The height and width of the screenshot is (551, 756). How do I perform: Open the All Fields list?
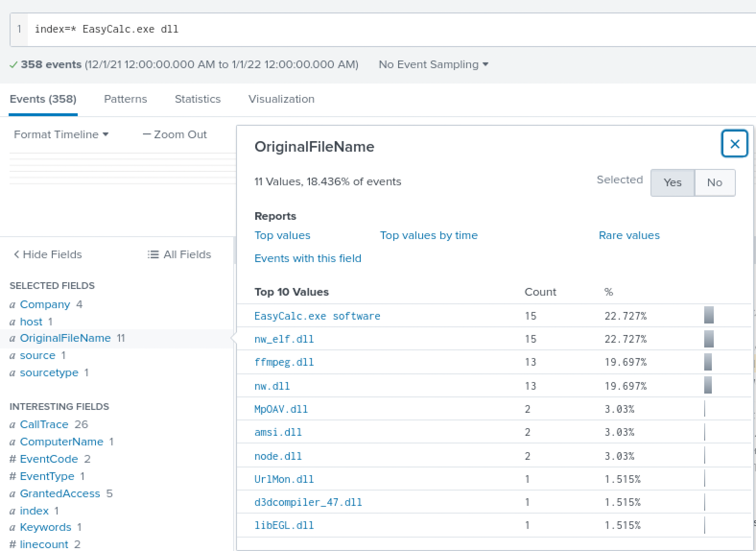pyautogui.click(x=179, y=254)
